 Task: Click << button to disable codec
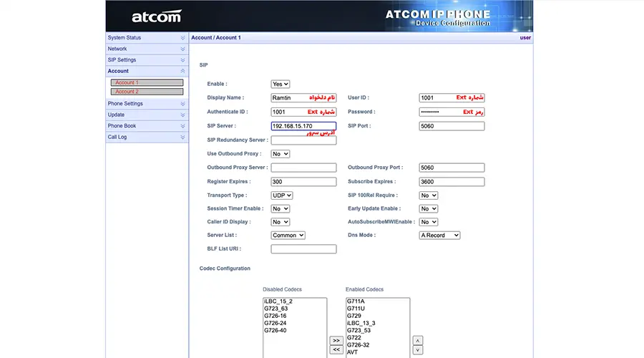point(336,350)
